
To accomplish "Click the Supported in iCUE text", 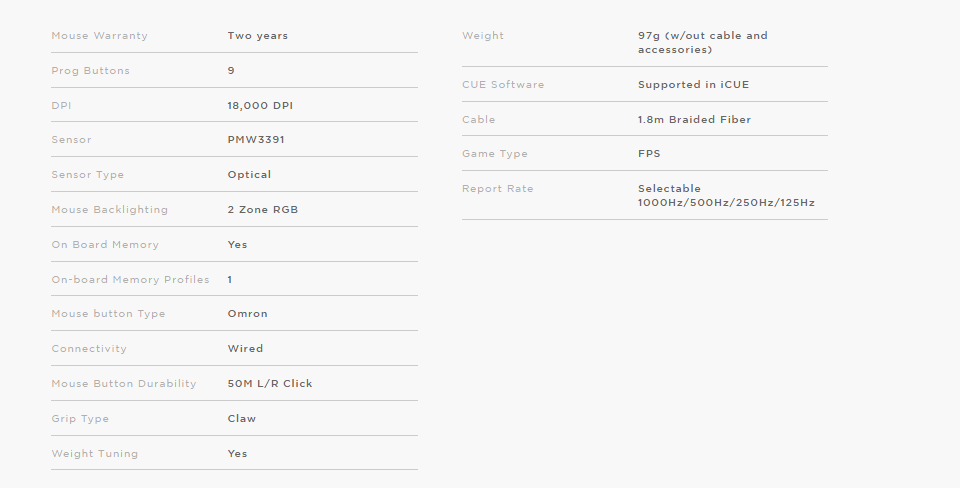I will pos(694,84).
